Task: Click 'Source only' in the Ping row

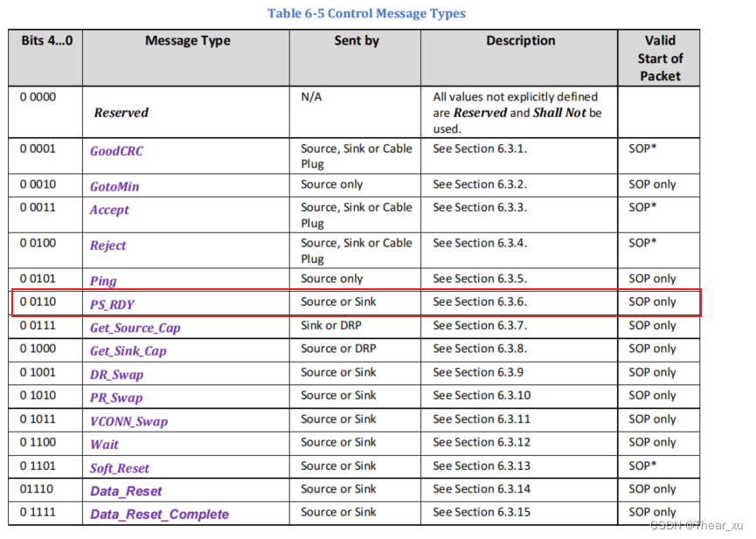Action: tap(332, 279)
